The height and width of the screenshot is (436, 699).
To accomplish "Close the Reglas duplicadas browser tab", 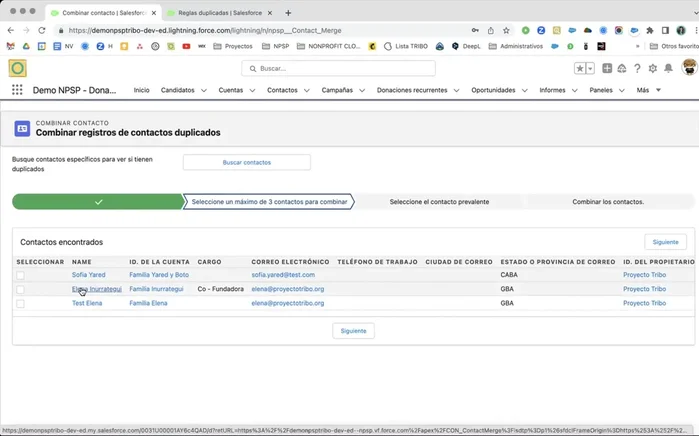I will click(270, 13).
